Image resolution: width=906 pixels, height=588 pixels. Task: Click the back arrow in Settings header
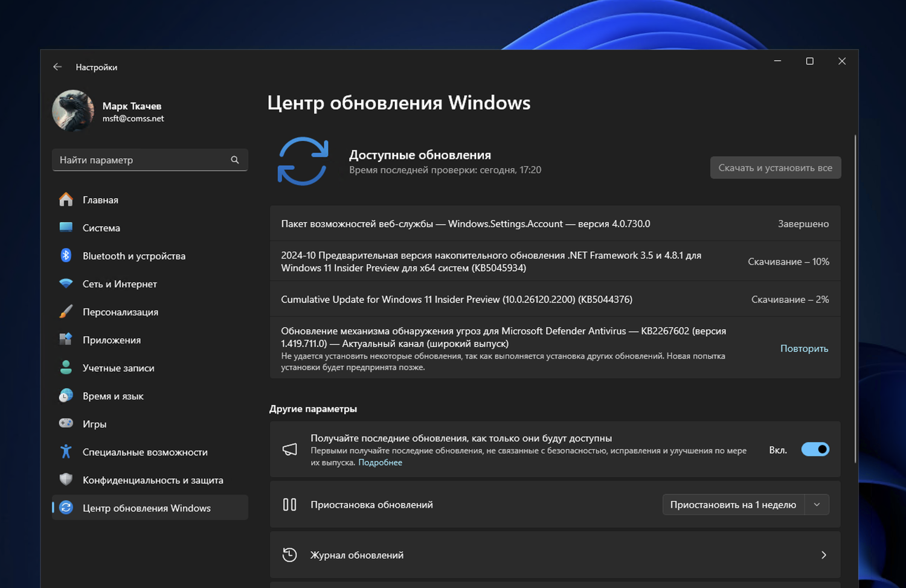pyautogui.click(x=57, y=67)
